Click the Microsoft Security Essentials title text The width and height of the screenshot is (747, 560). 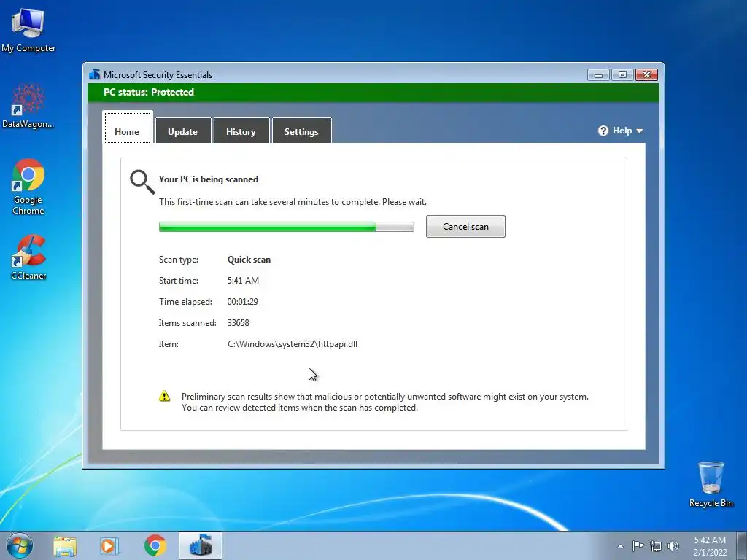(158, 75)
